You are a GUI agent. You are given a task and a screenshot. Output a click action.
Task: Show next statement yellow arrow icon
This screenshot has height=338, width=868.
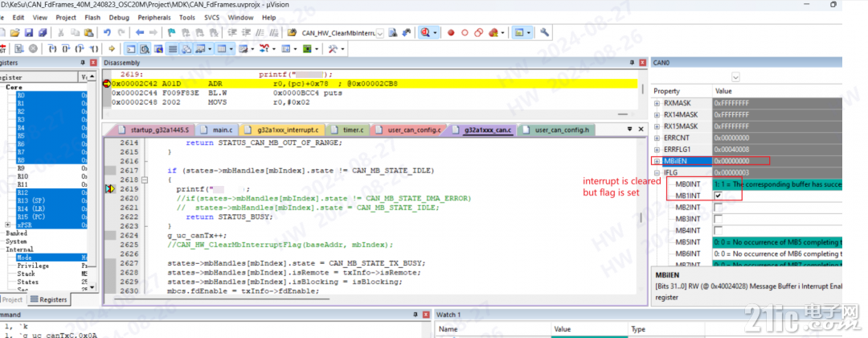[112, 49]
